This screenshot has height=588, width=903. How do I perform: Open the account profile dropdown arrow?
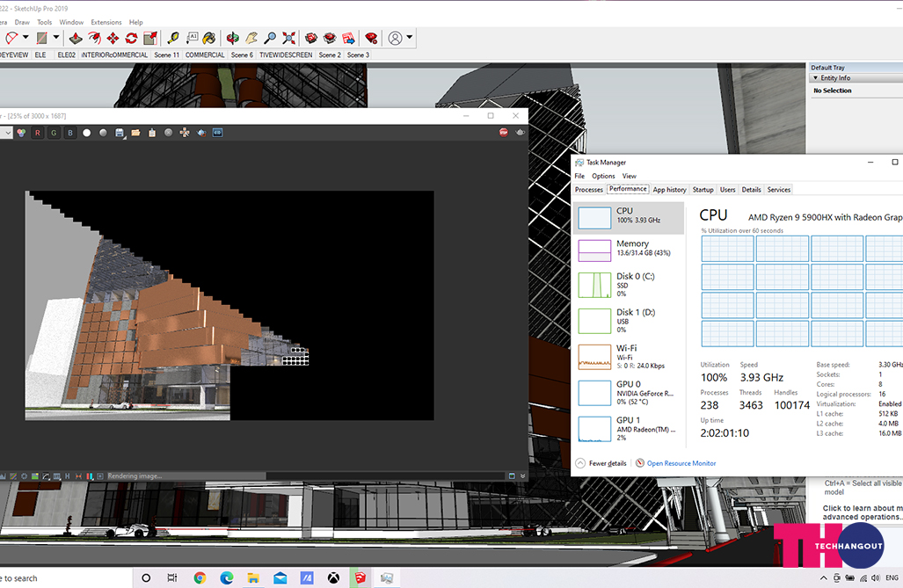[x=410, y=38]
